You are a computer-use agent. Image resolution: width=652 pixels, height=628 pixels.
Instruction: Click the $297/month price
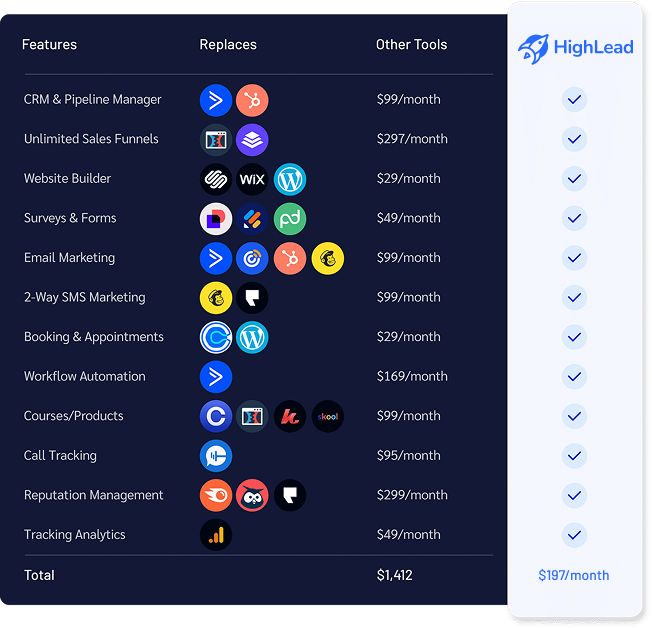click(x=412, y=139)
